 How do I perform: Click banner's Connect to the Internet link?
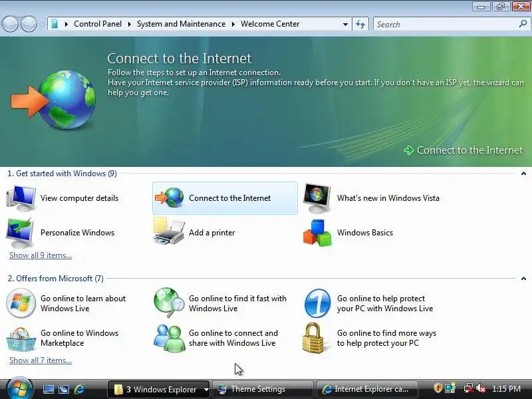pos(464,150)
